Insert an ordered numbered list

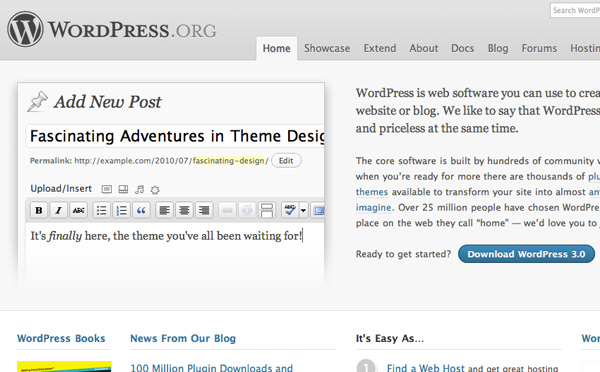(x=121, y=210)
